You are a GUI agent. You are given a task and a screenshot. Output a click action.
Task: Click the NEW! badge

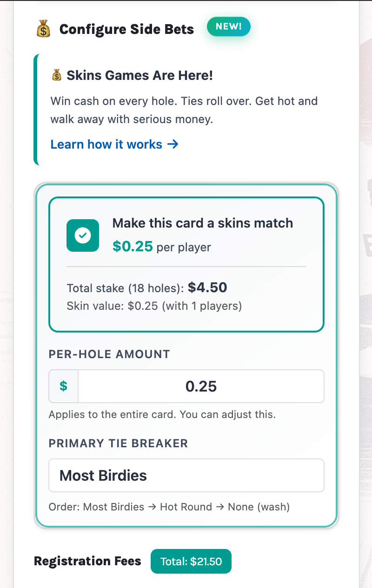pyautogui.click(x=228, y=26)
